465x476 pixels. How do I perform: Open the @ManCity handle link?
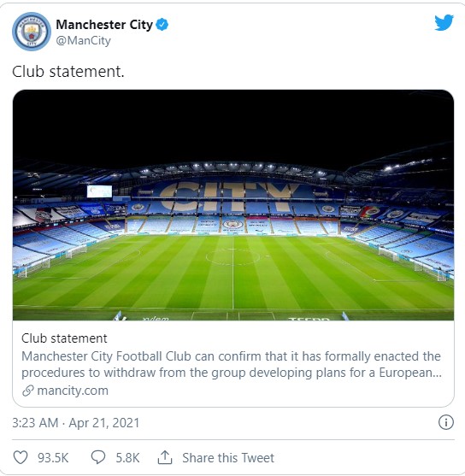pyautogui.click(x=83, y=41)
